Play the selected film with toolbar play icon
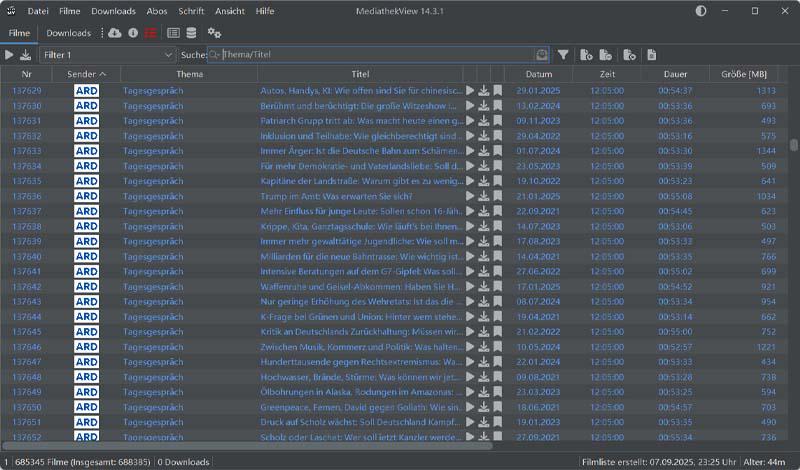800x470 pixels. [x=9, y=55]
